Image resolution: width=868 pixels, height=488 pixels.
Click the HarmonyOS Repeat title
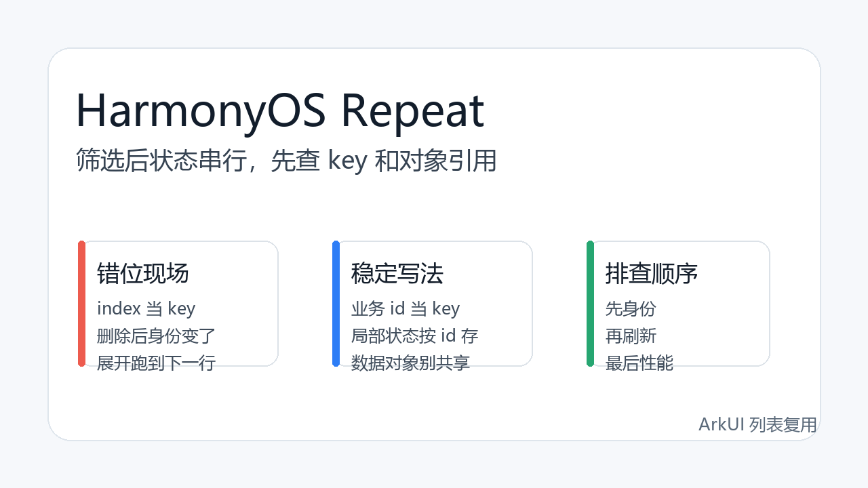[280, 110]
